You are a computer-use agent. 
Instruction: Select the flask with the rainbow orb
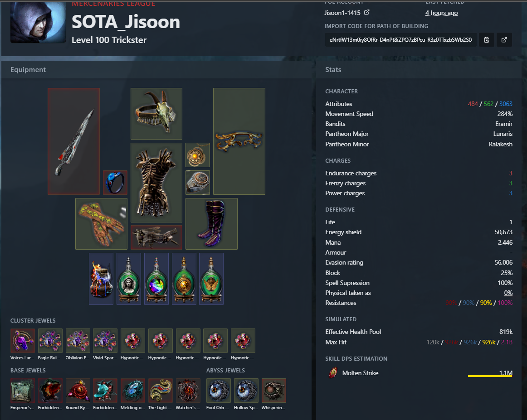pos(156,279)
